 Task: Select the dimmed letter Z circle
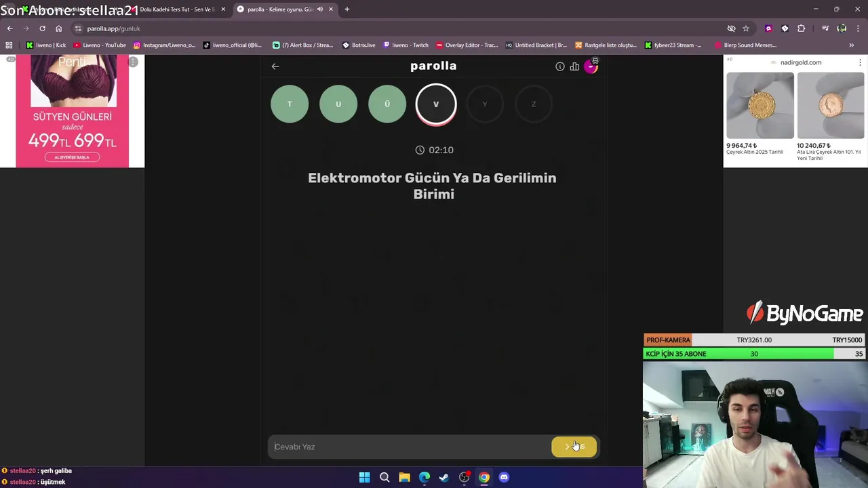pyautogui.click(x=534, y=104)
